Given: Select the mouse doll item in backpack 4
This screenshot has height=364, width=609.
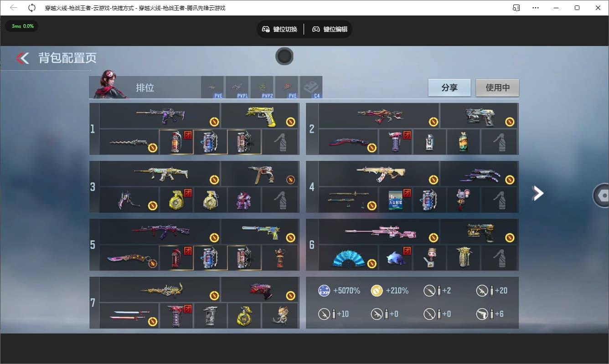Looking at the screenshot, I should 463,200.
